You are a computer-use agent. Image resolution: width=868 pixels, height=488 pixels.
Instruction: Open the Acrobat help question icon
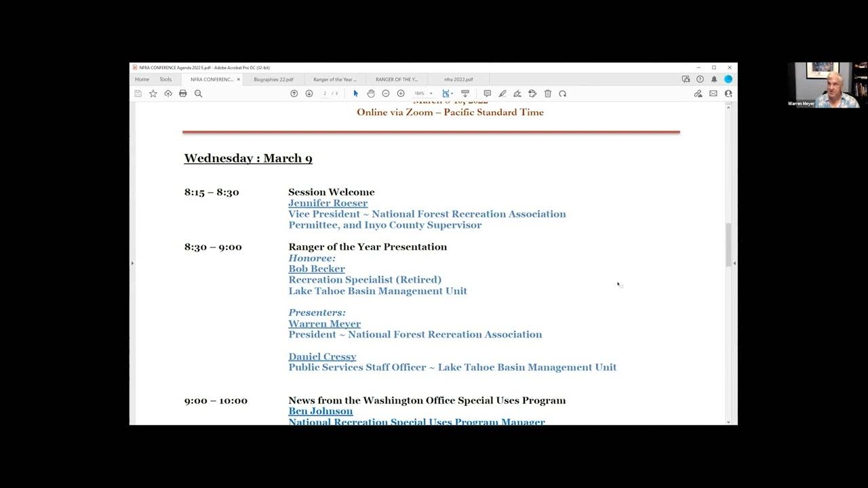click(700, 79)
